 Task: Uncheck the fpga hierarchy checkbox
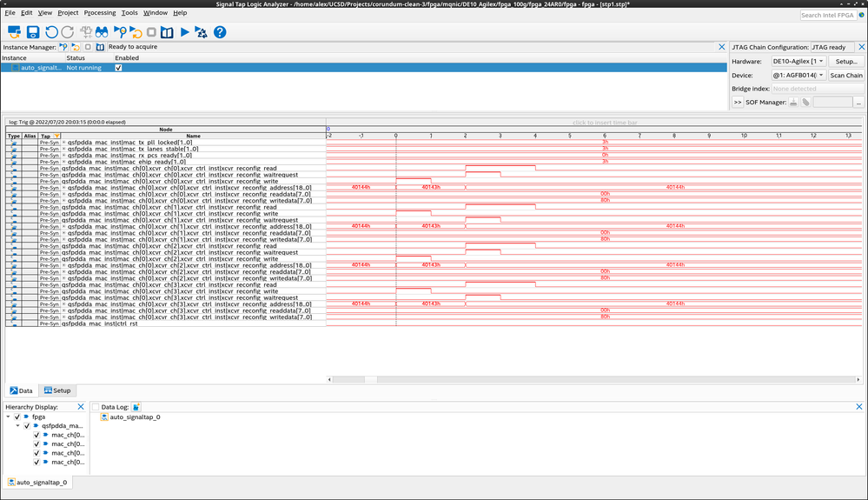17,417
